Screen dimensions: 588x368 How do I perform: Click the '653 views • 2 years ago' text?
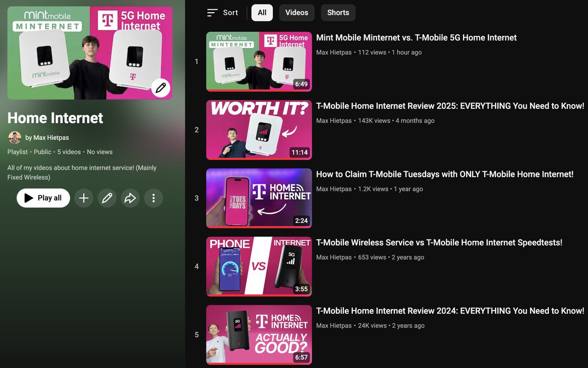[391, 257]
